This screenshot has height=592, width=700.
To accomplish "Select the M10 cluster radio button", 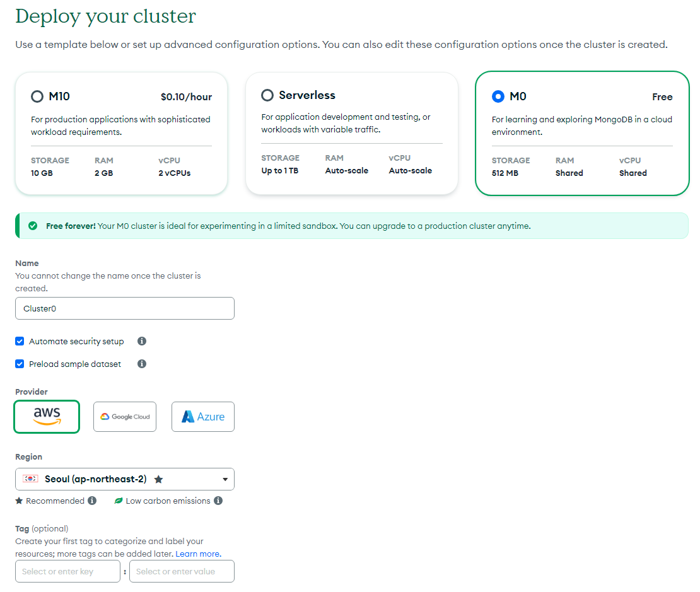I will pos(37,96).
